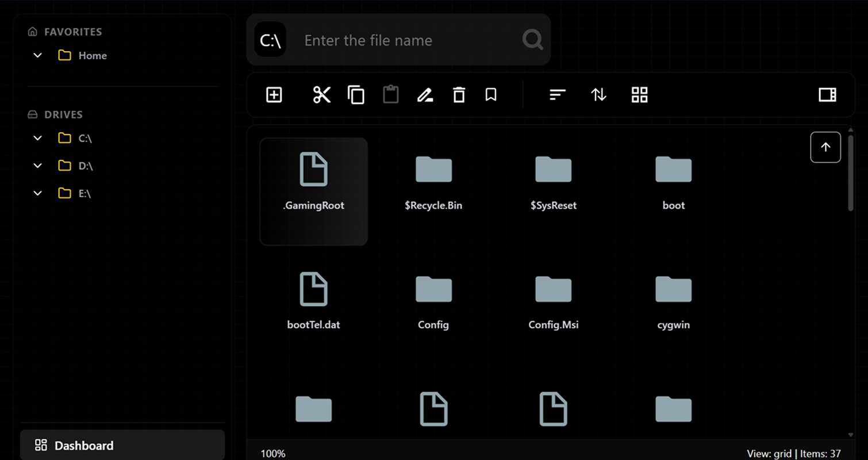Toggle sort order arrows icon
The image size is (868, 460).
point(598,95)
